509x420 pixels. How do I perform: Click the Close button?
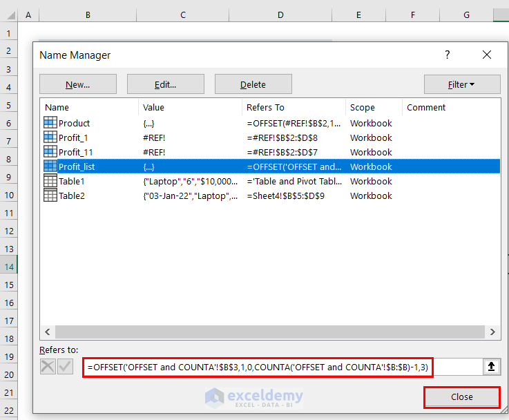pos(462,397)
